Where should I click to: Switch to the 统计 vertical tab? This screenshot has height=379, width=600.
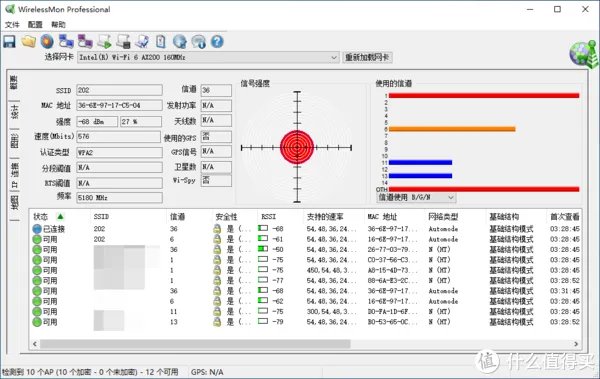pos(14,112)
